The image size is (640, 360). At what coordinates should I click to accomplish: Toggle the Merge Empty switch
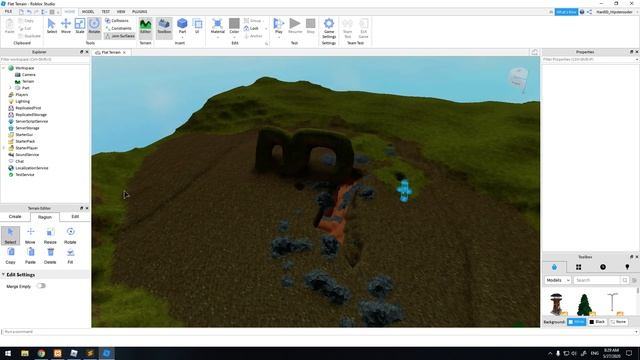point(41,286)
